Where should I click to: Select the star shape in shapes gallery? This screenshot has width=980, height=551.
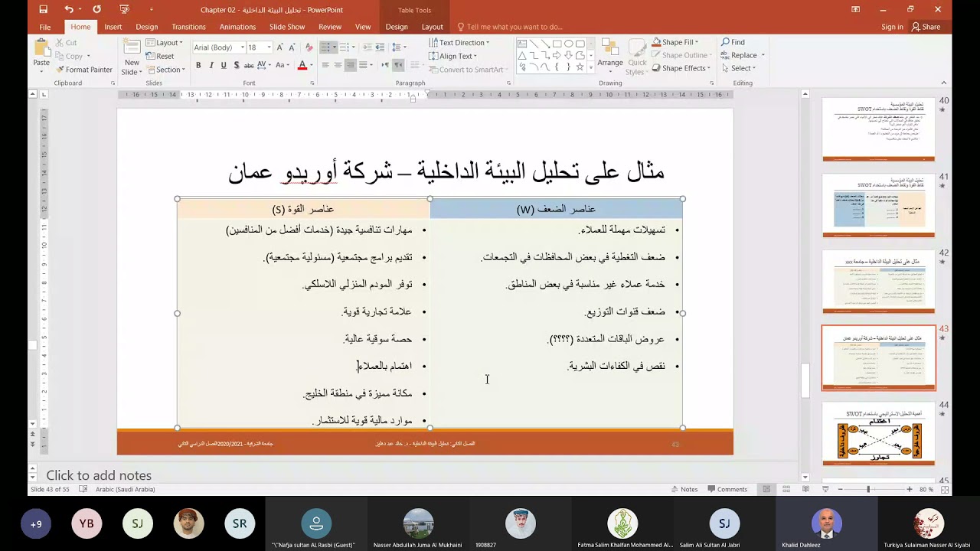pos(580,67)
